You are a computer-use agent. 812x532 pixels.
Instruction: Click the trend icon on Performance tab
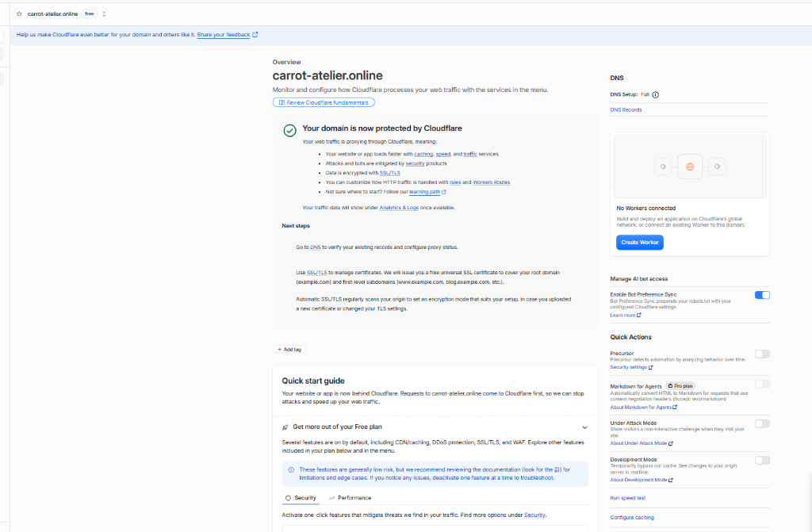click(x=332, y=499)
